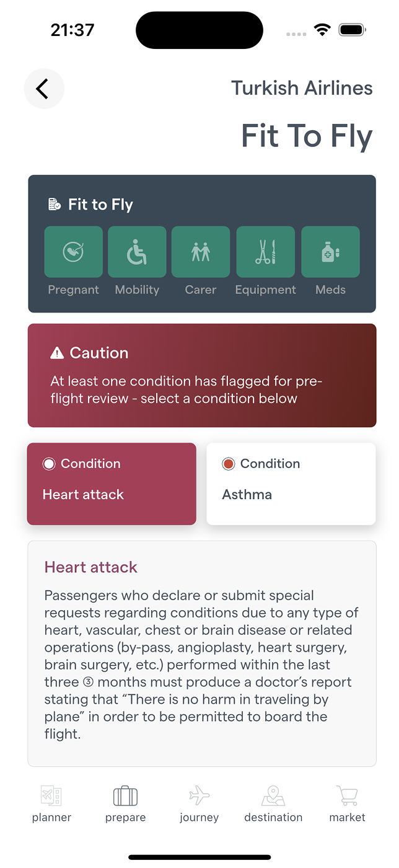Open the Meds bottle icon
Viewport: 399px width, 868px height.
point(330,252)
